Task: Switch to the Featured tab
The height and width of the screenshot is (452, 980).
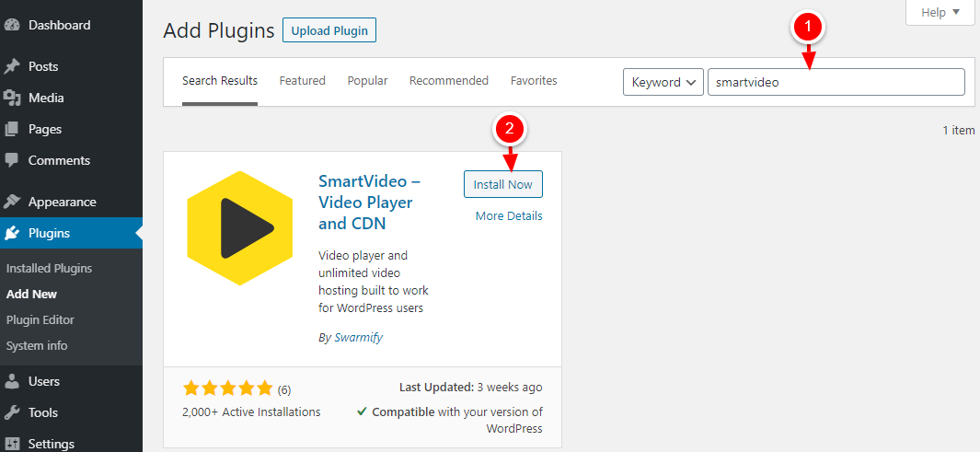Action: pyautogui.click(x=303, y=81)
